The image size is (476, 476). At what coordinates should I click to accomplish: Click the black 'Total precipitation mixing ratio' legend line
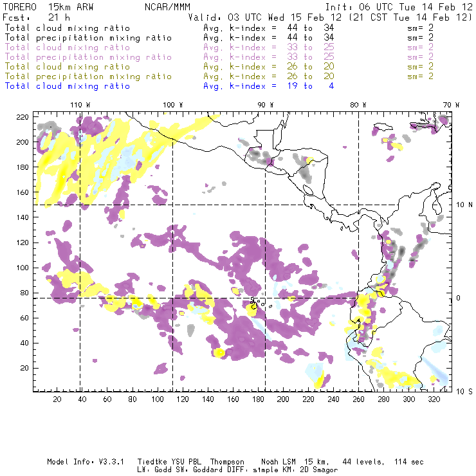[x=88, y=38]
